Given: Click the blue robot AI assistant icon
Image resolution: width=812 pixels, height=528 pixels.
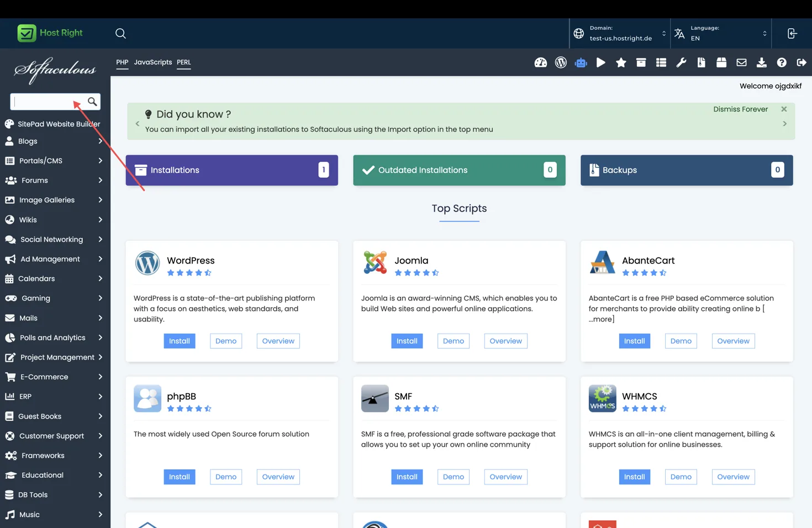Looking at the screenshot, I should [x=581, y=62].
